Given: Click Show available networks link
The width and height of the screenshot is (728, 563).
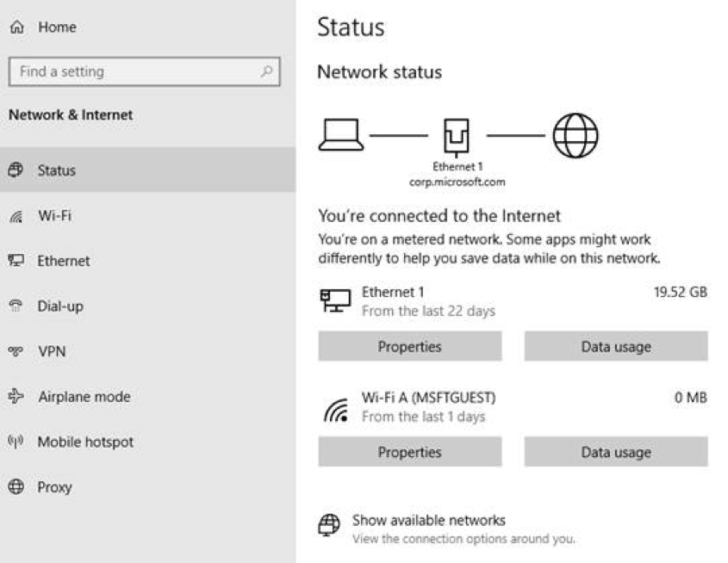Looking at the screenshot, I should click(428, 520).
